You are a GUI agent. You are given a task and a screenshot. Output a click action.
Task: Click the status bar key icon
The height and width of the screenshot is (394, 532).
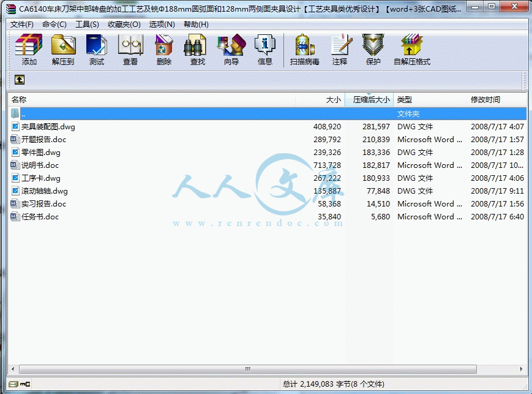[x=25, y=384]
